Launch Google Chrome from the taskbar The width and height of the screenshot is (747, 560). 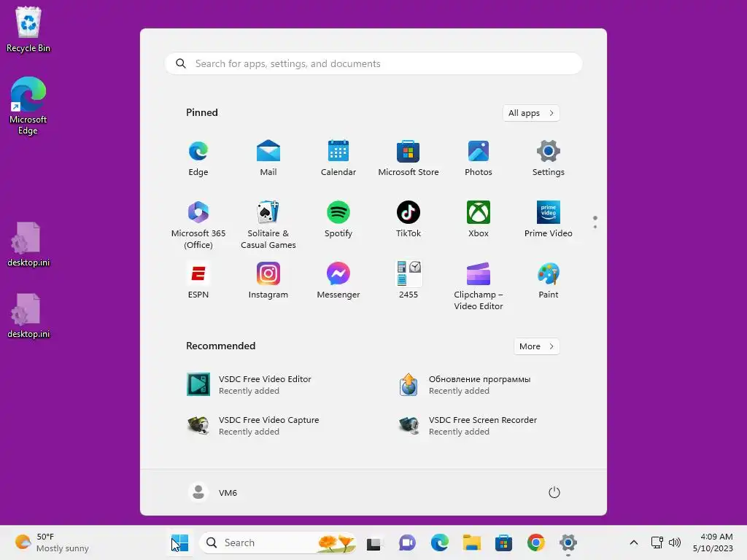click(x=536, y=542)
